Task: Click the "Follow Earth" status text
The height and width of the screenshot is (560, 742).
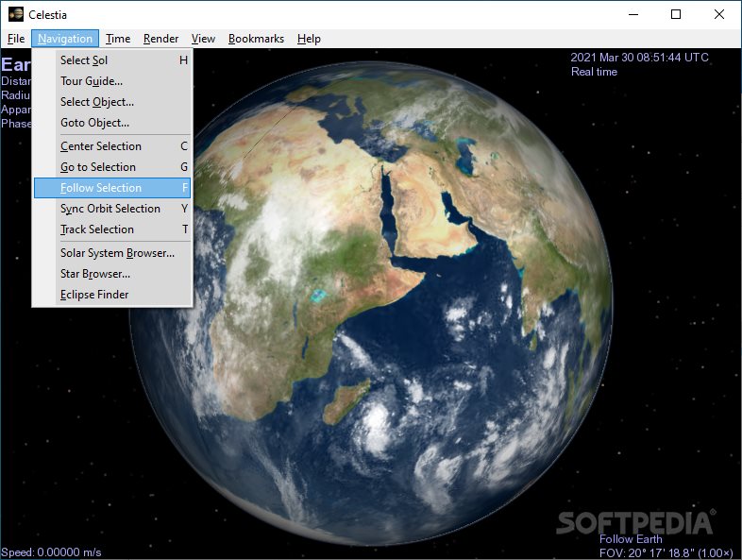Action: coord(631,539)
